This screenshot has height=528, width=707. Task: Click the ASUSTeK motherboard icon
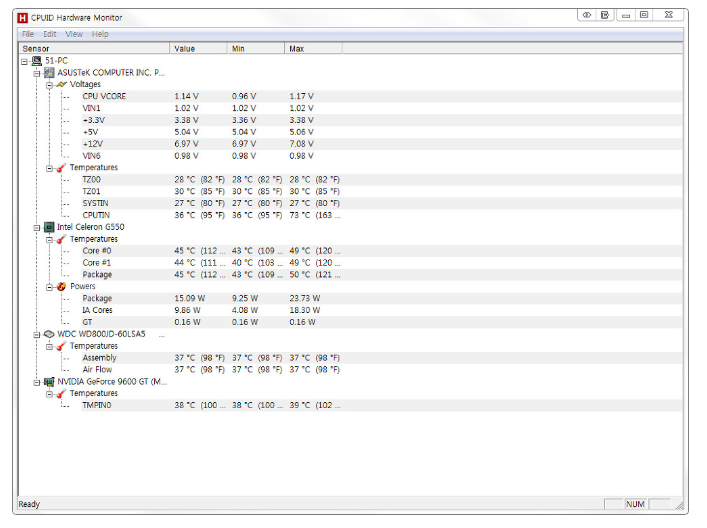pos(49,73)
